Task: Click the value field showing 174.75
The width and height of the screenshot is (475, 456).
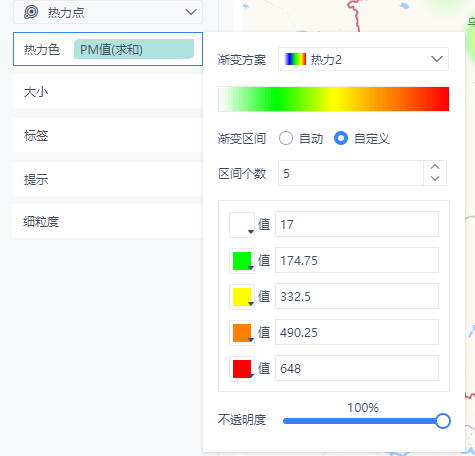Action: (357, 260)
